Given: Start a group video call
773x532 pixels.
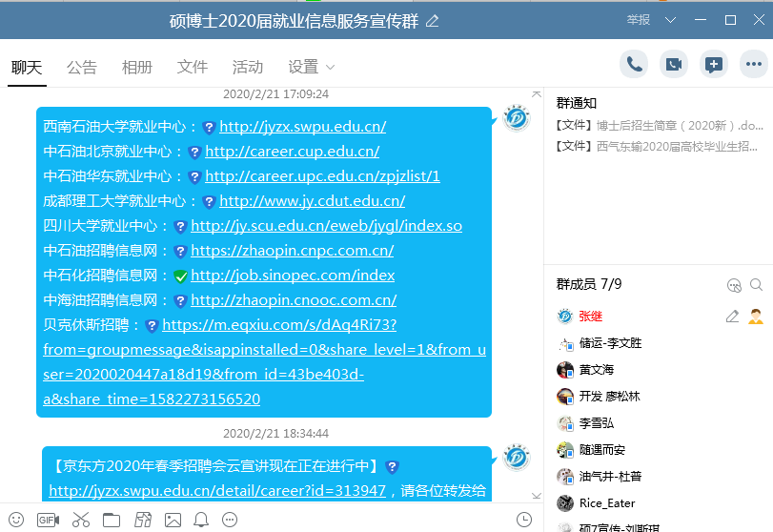Looking at the screenshot, I should point(674,64).
